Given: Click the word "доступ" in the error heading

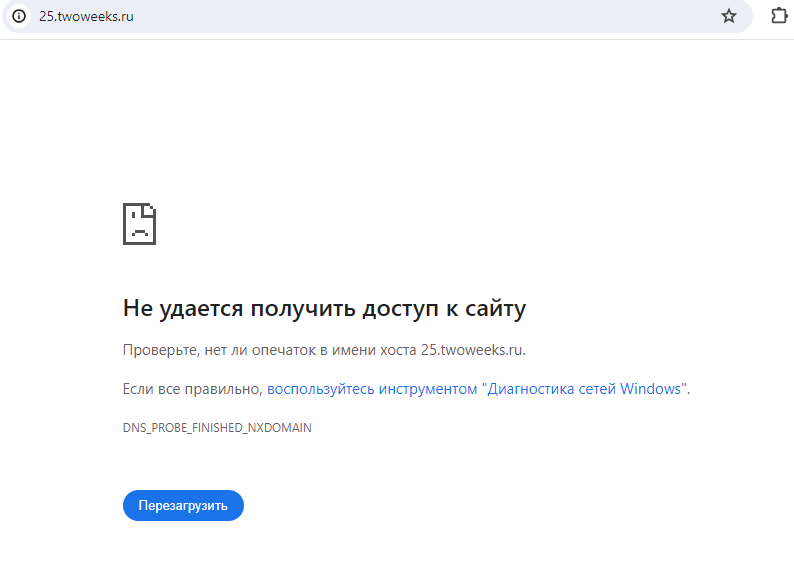Looking at the screenshot, I should [401, 309].
